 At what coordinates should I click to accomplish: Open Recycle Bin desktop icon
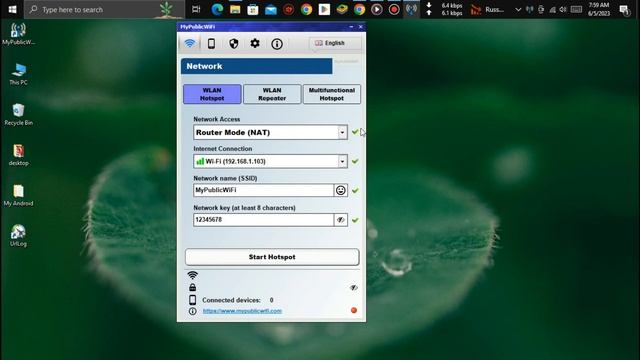18,114
